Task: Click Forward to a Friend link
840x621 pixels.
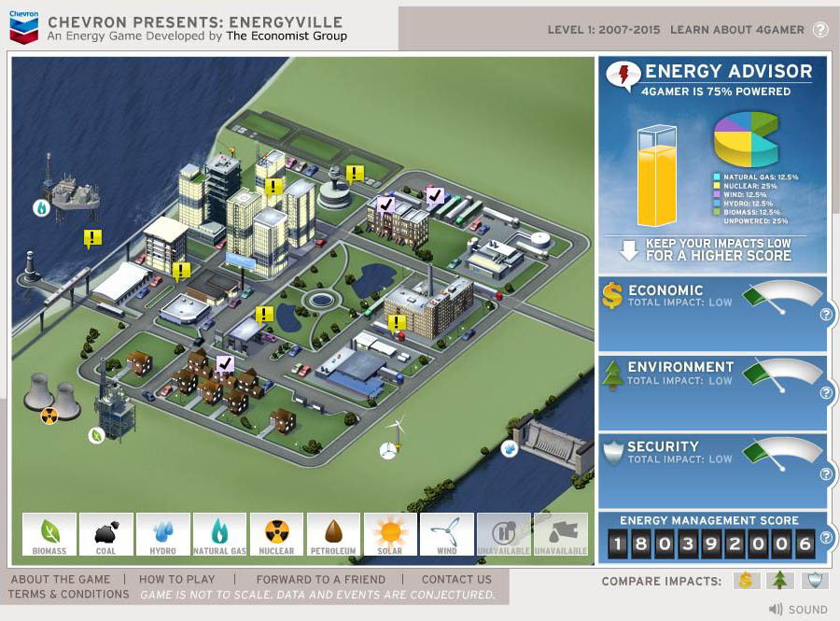Action: coord(320,579)
